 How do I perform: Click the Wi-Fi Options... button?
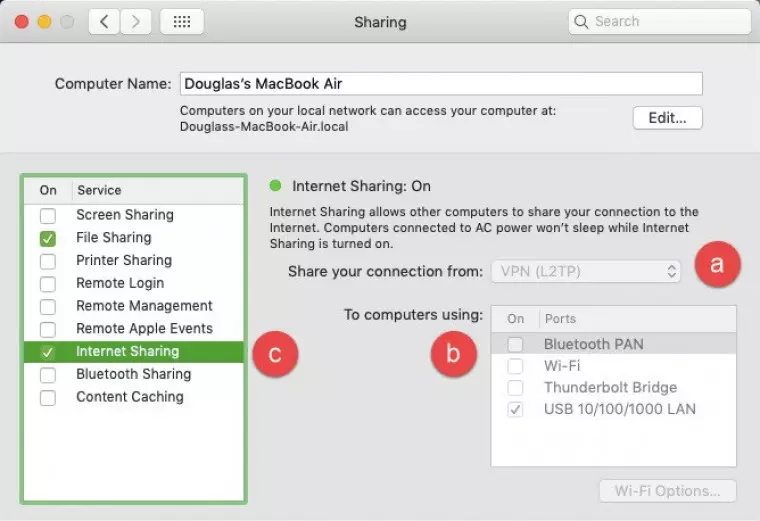point(667,491)
